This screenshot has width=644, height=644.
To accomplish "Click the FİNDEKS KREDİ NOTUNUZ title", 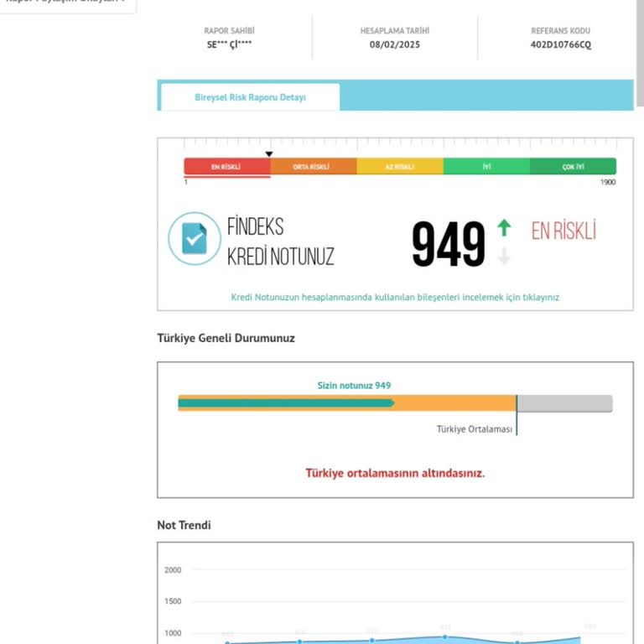I will pos(281,241).
